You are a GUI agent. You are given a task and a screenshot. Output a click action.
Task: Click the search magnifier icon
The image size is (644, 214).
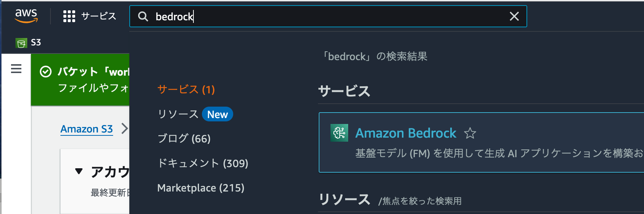143,17
